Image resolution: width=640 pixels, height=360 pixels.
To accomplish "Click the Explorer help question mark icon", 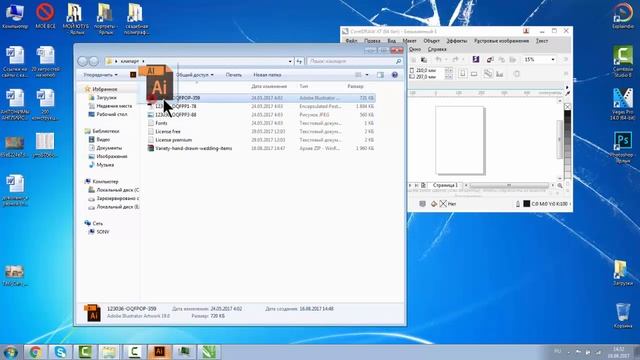I will click(395, 75).
